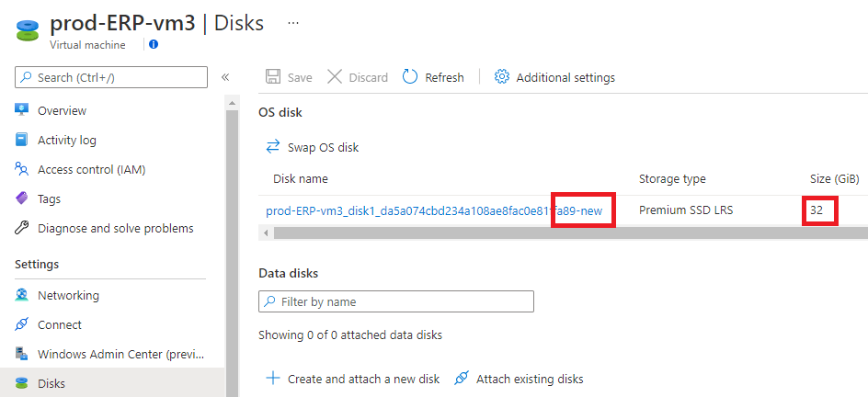Image resolution: width=868 pixels, height=397 pixels.
Task: Collapse the sidebar with double chevron
Action: [x=225, y=77]
